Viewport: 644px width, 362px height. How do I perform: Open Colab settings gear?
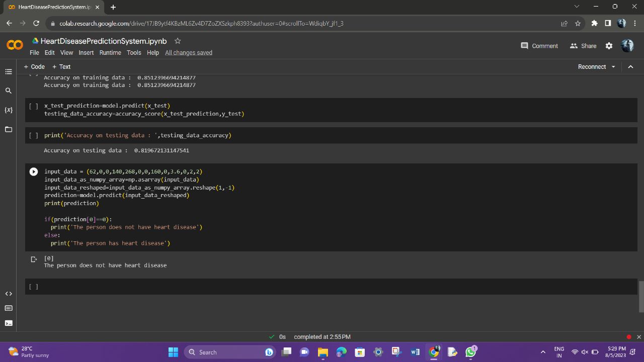[x=609, y=46]
